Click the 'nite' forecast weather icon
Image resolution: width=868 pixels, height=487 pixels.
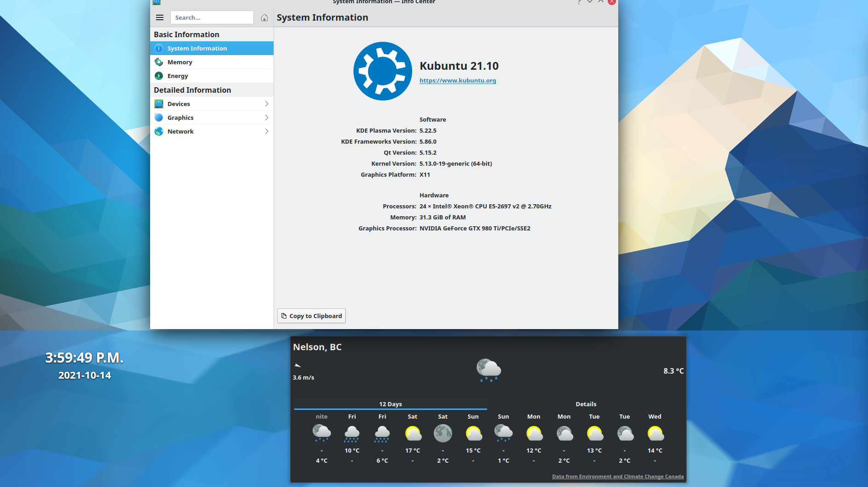322,433
